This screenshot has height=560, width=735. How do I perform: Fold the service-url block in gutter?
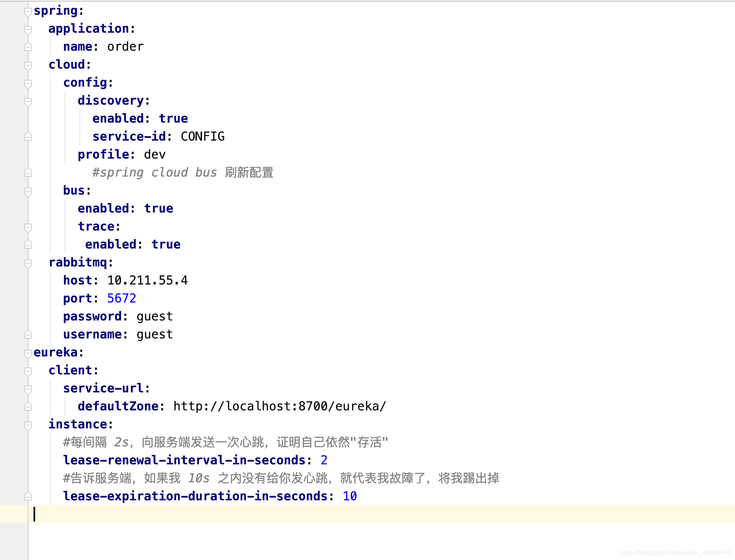[x=28, y=389]
